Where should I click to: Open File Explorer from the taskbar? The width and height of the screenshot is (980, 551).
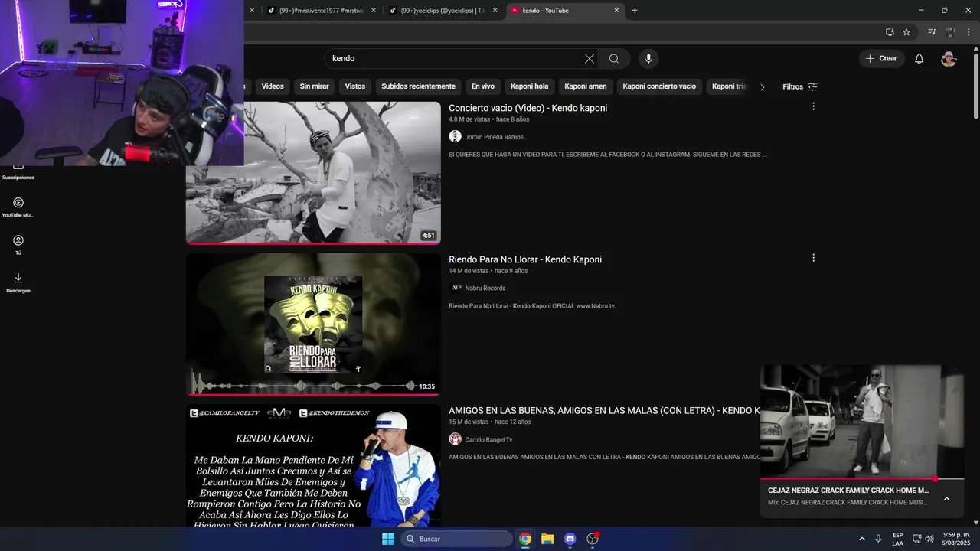pyautogui.click(x=547, y=539)
